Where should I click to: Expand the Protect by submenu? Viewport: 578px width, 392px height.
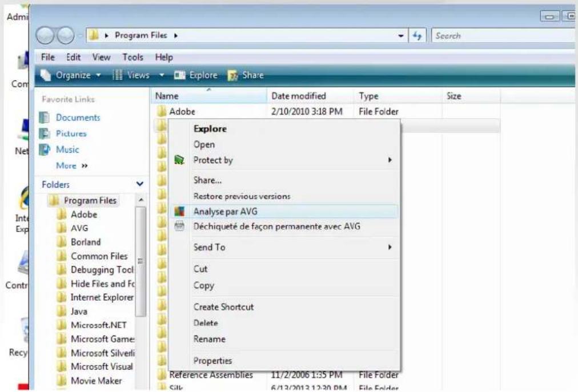tap(284, 160)
